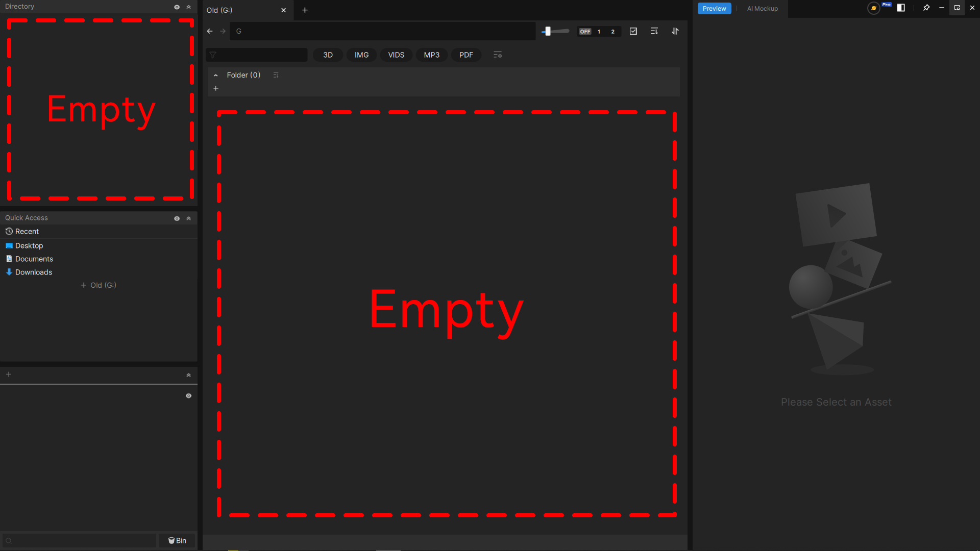Image resolution: width=980 pixels, height=551 pixels.
Task: Open Documents in Quick Access
Action: [99, 259]
